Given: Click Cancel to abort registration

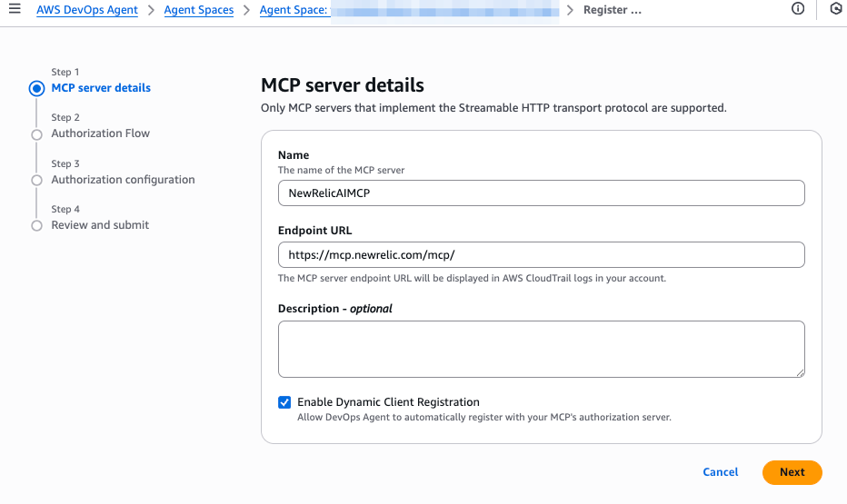Looking at the screenshot, I should pyautogui.click(x=721, y=472).
